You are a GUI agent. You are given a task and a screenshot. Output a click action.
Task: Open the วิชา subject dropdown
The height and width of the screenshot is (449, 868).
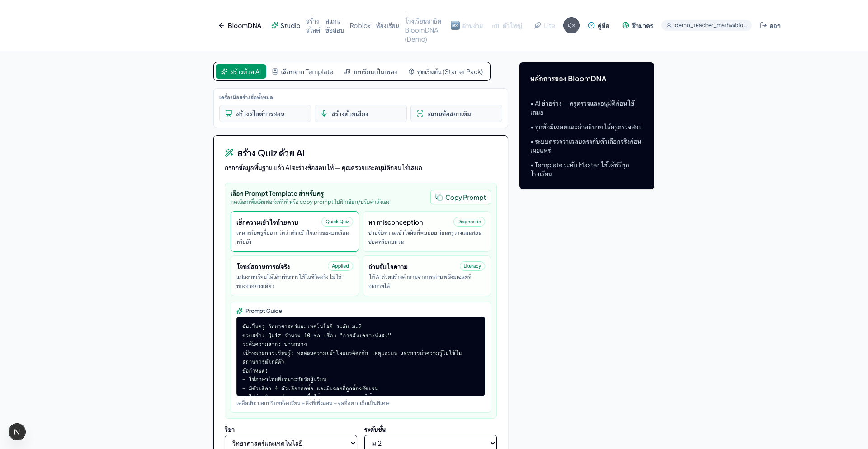(x=291, y=443)
